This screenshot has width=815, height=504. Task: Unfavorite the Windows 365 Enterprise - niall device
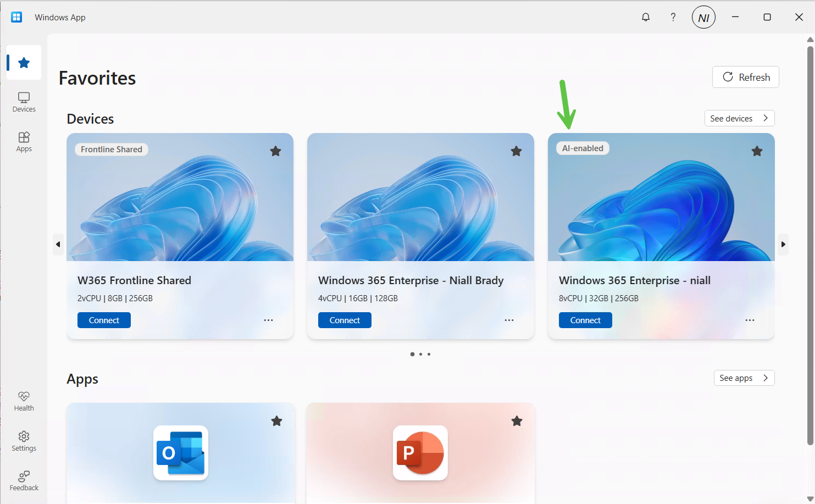[757, 151]
